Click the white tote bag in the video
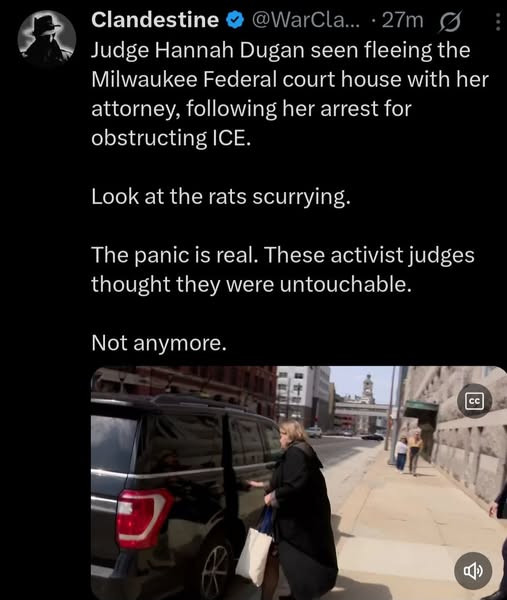The image size is (507, 600). coord(254,556)
